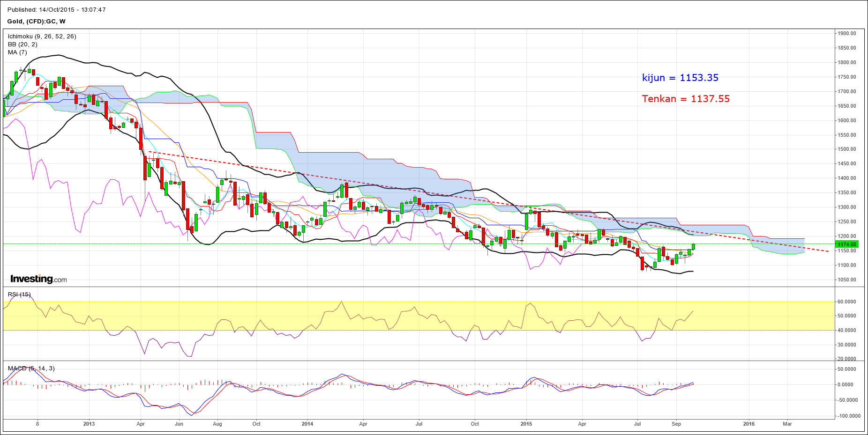
Task: Click the MA (7) indicator label
Action: (x=17, y=52)
